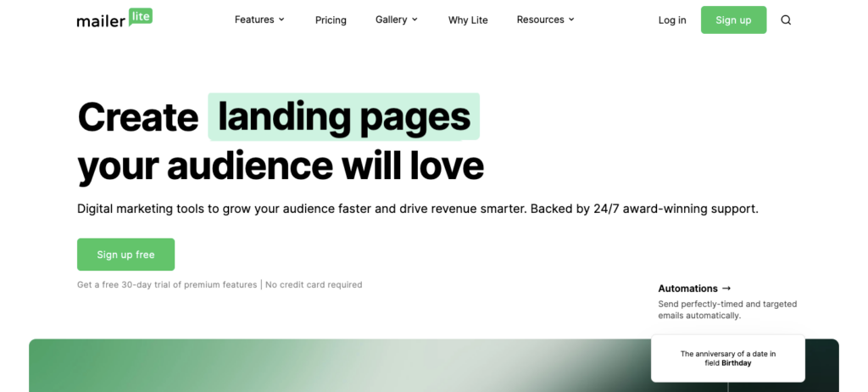The height and width of the screenshot is (392, 868).
Task: Click the Birthday anniversary trigger card
Action: [x=727, y=358]
